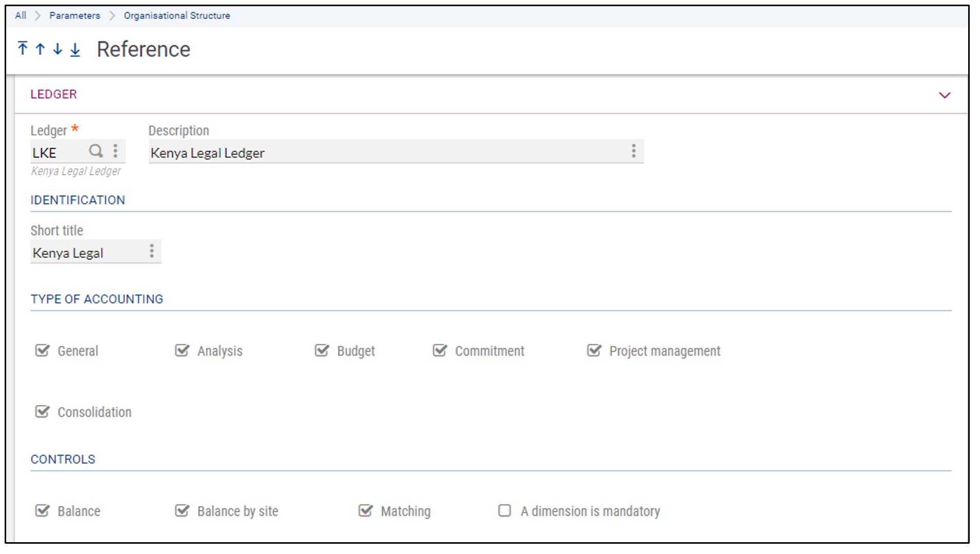The height and width of the screenshot is (554, 980).
Task: Click the Kenya Legal Ledger link under Ledger
Action: point(75,171)
